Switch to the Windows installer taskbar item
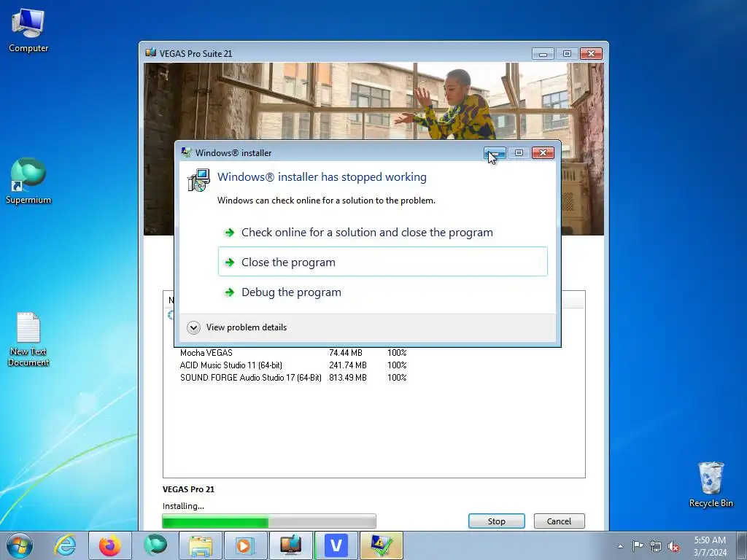 coord(381,545)
